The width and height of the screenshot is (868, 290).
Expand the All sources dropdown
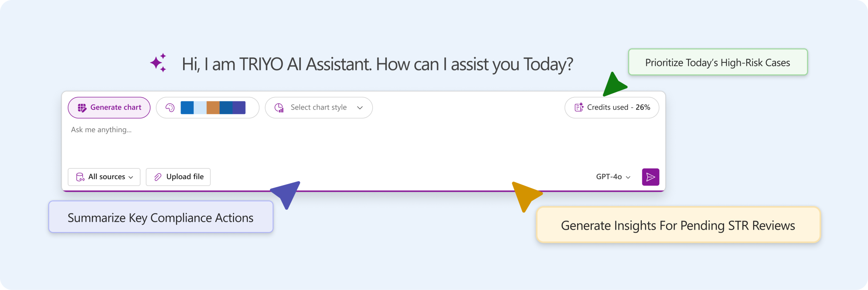click(104, 177)
